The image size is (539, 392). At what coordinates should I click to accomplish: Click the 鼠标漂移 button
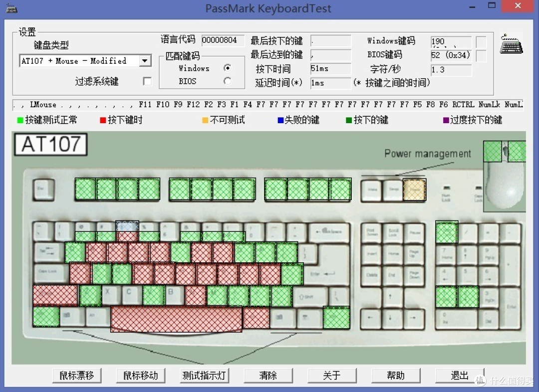point(77,376)
